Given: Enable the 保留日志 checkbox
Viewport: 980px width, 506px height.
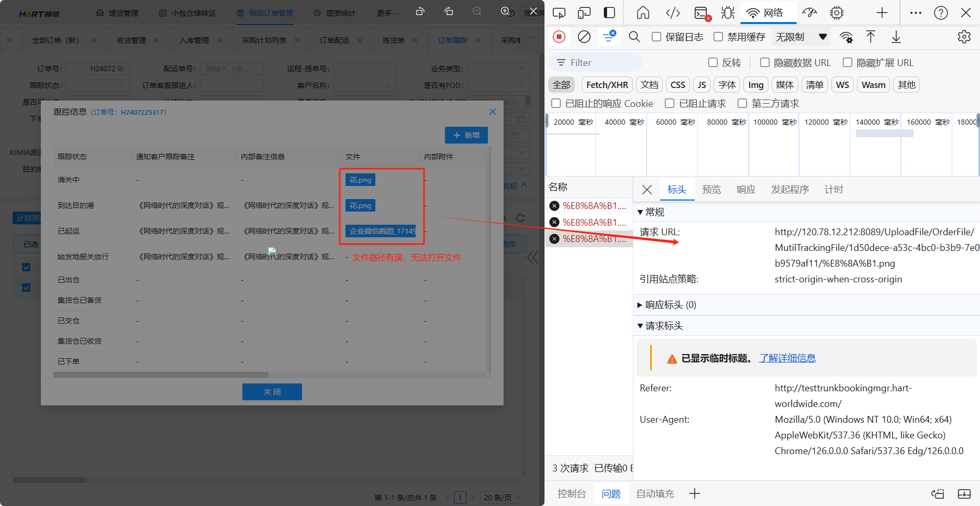Looking at the screenshot, I should 656,37.
